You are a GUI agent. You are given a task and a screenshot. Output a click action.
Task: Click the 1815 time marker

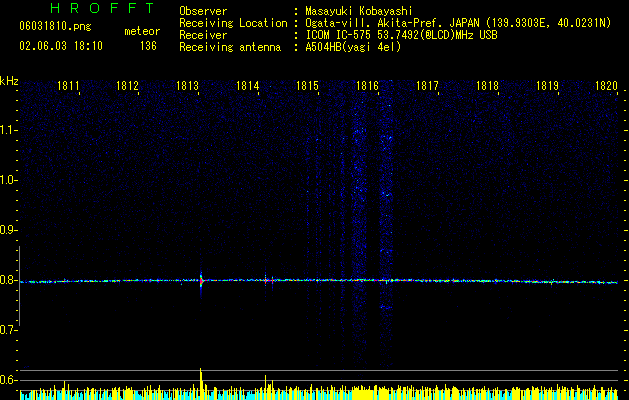tap(307, 86)
